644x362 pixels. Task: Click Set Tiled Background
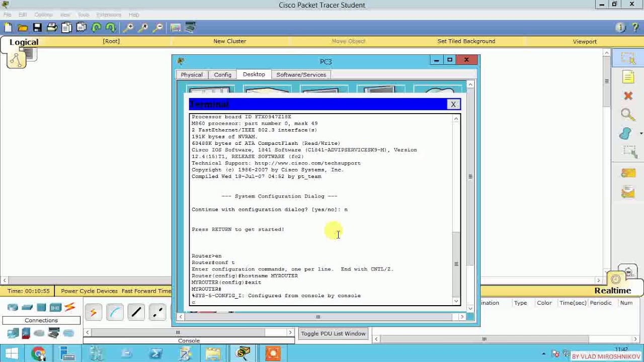(x=466, y=41)
